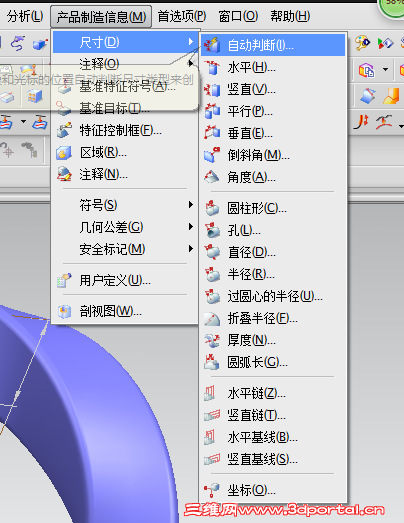Click the color palette toolbar icon
This screenshot has width=404, height=523.
coord(362,43)
